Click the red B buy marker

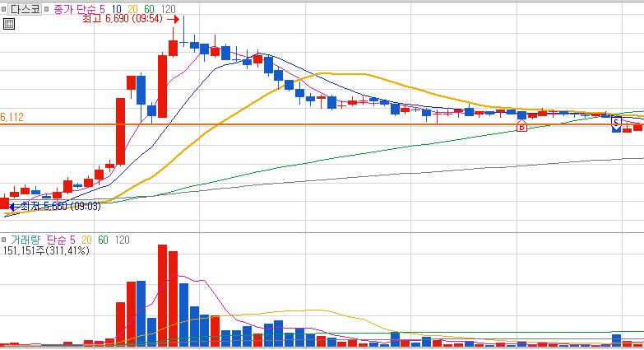[521, 126]
